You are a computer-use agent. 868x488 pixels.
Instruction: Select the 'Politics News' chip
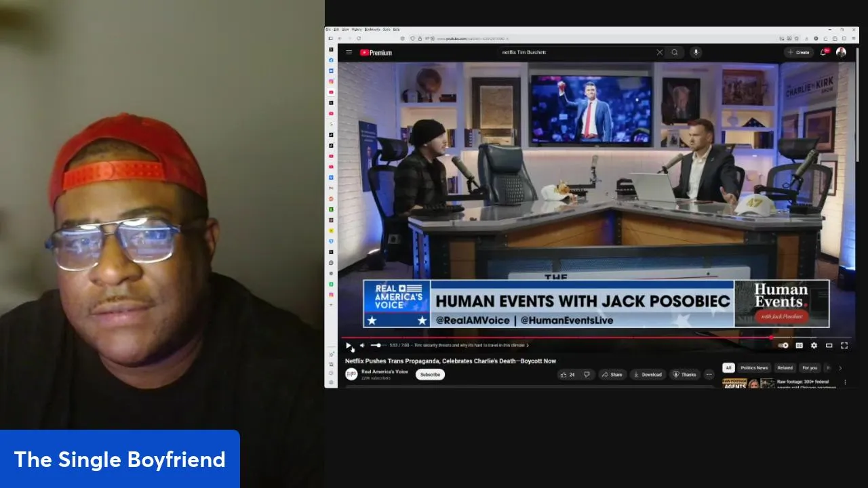point(754,367)
